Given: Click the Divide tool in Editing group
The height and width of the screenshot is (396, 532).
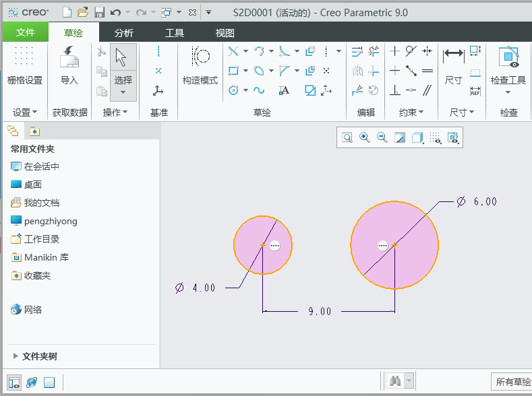Looking at the screenshot, I should point(357,90).
